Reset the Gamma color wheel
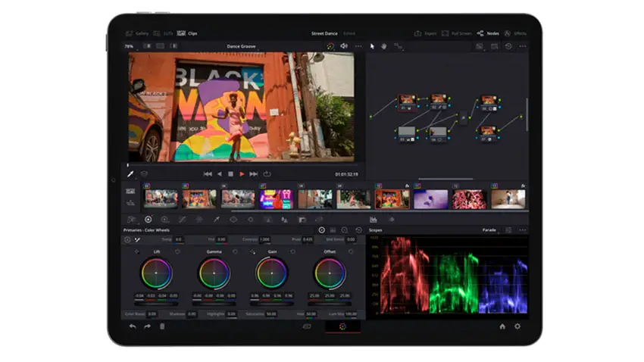This screenshot has width=644, height=362. 235,251
